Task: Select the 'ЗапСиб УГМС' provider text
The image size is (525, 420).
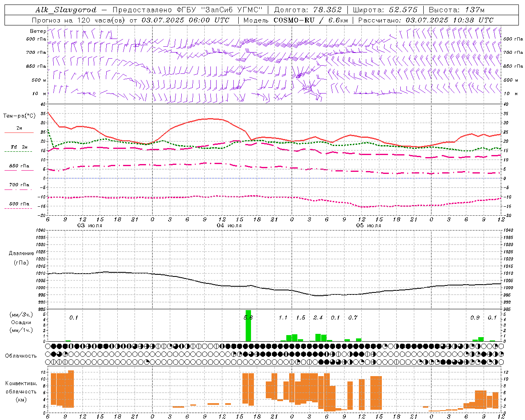Action: pos(231,10)
